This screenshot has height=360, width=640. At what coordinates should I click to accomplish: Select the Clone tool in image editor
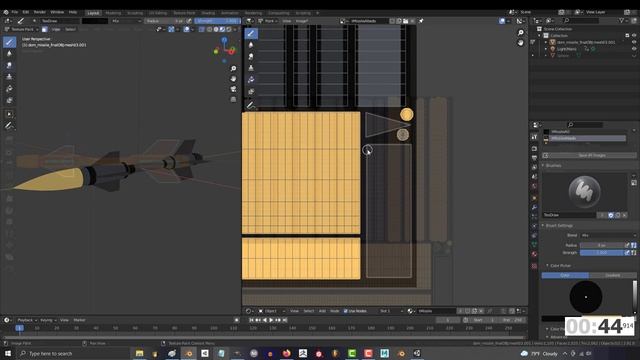coord(251,68)
